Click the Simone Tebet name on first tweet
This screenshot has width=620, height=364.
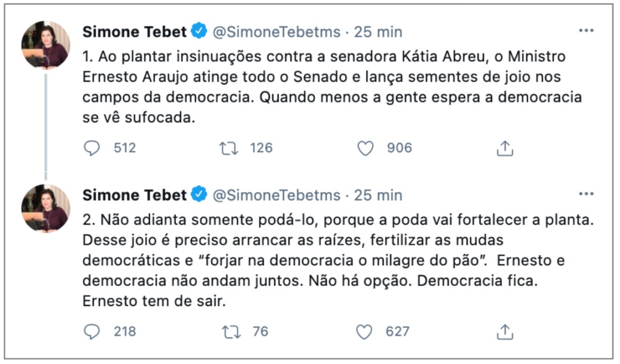(x=134, y=31)
